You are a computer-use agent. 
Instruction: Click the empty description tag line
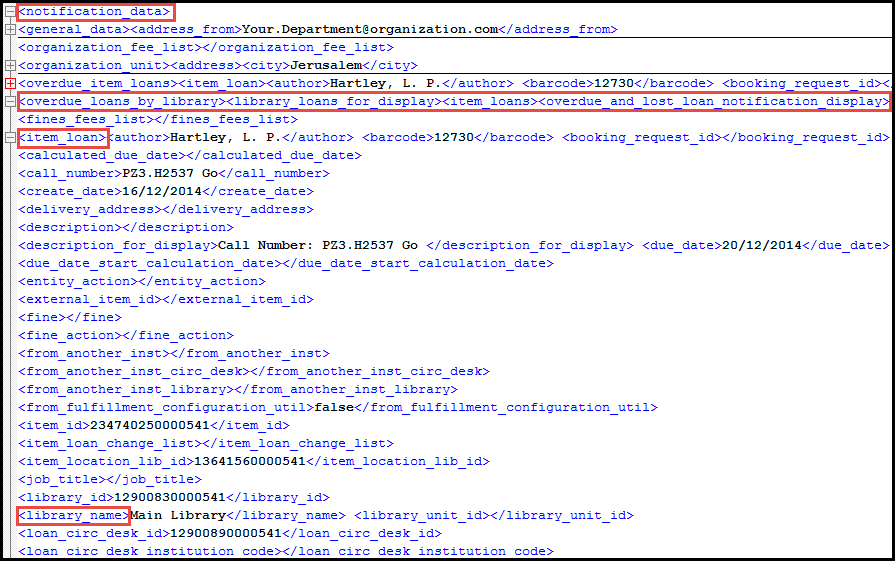tap(126, 227)
